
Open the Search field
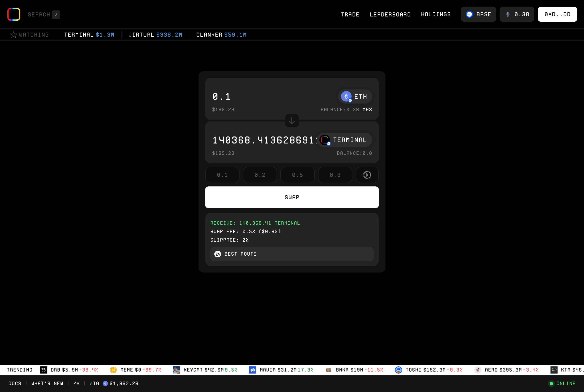tap(39, 14)
